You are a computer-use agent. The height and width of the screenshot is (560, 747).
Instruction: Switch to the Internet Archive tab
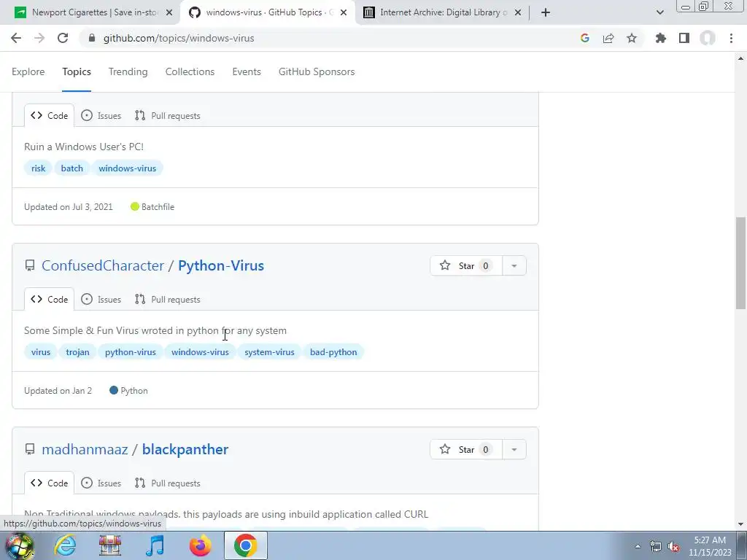click(443, 12)
